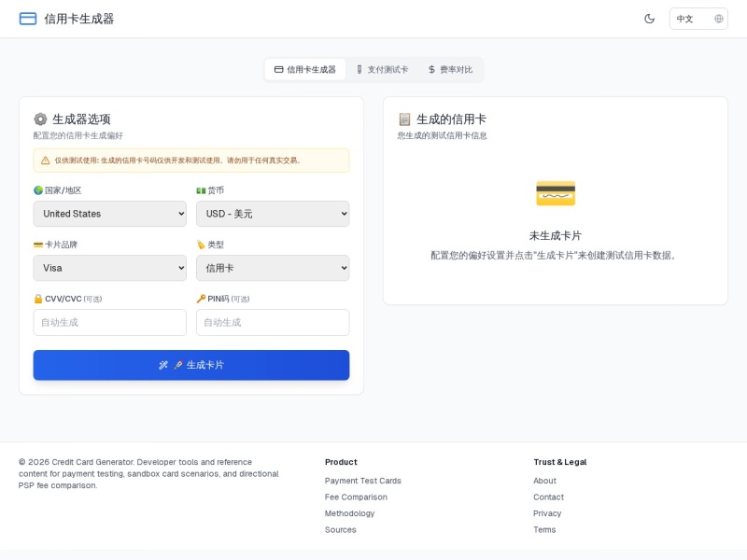Click the card icon in 信用卡生成器 tab
This screenshot has height=560, width=747.
pyautogui.click(x=278, y=69)
